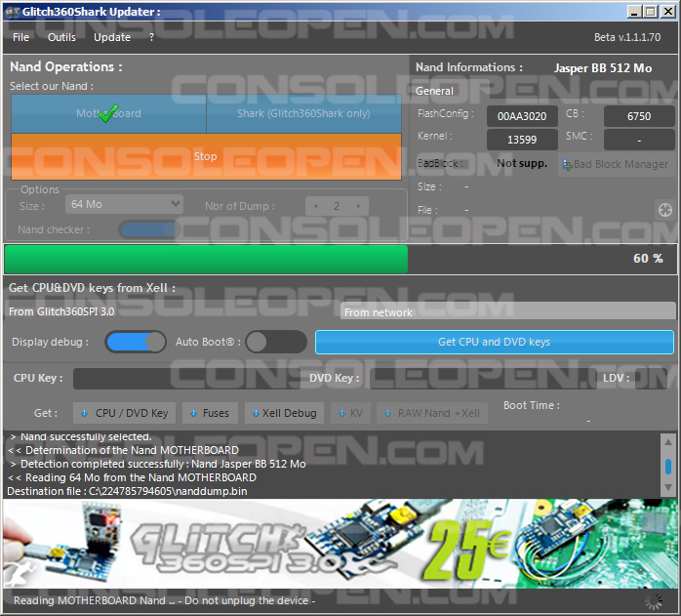Decrease the Nbr of Dump value

314,206
